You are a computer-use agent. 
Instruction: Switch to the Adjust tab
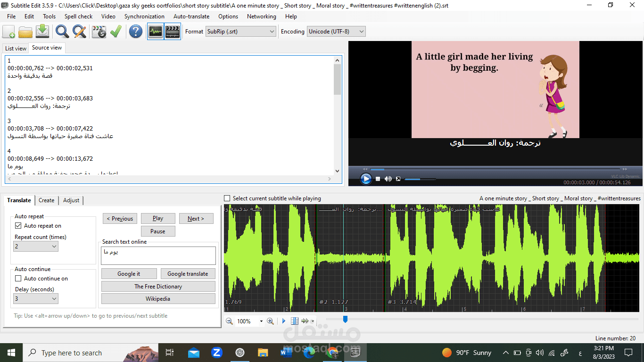(x=71, y=200)
